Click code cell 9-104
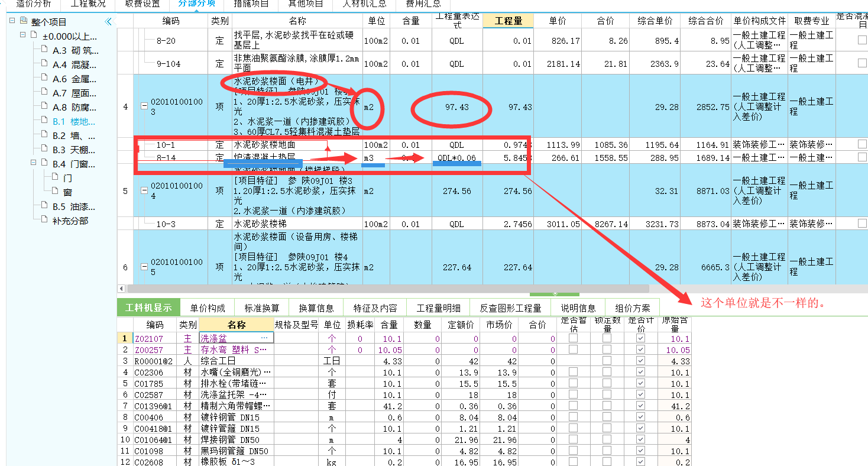Viewport: 868px width, 466px height. click(x=171, y=63)
